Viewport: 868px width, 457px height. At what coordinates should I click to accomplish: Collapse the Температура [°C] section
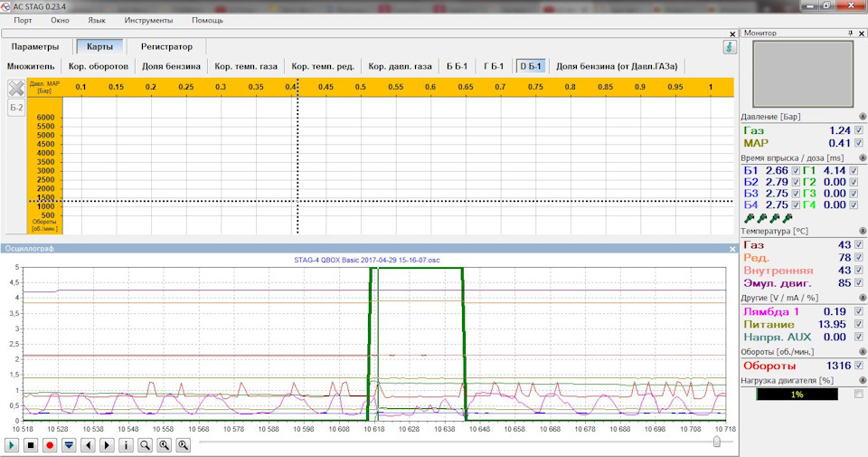pyautogui.click(x=863, y=231)
